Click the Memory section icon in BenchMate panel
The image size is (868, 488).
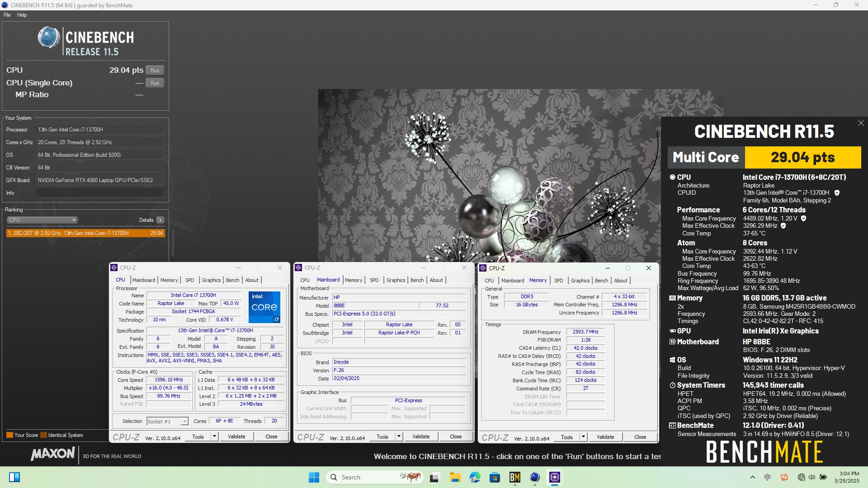pyautogui.click(x=672, y=298)
